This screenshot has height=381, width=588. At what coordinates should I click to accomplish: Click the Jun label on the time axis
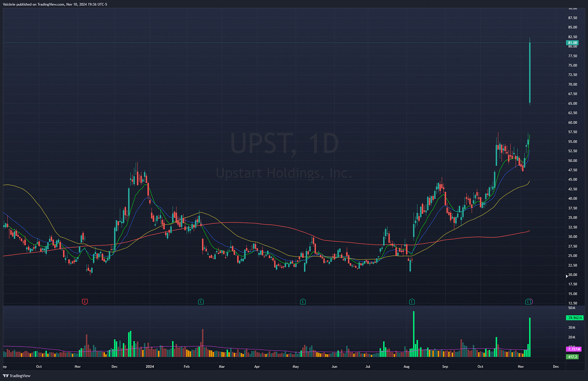[334, 367]
